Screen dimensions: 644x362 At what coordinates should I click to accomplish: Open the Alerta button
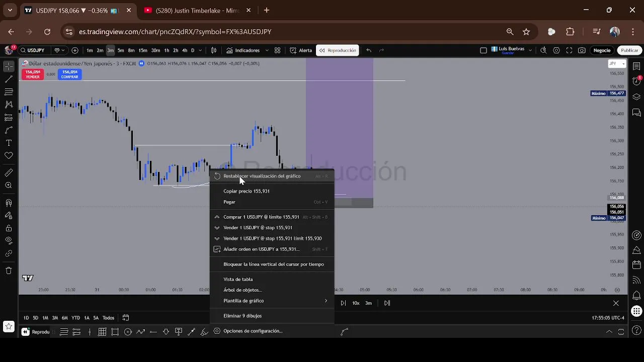[301, 50]
